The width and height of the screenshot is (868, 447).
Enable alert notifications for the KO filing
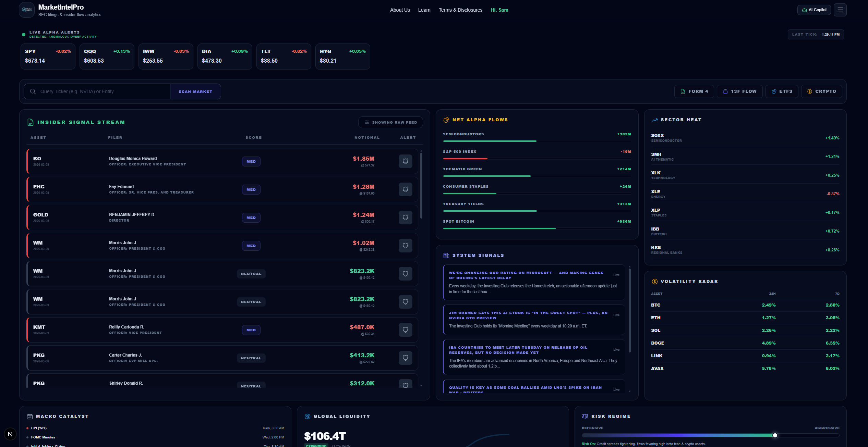(406, 161)
